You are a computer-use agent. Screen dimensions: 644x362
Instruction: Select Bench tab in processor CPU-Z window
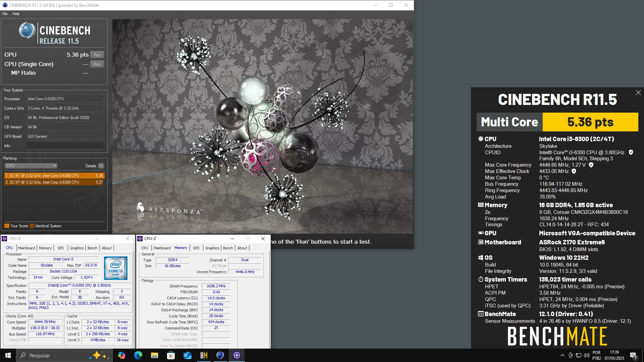(92, 248)
